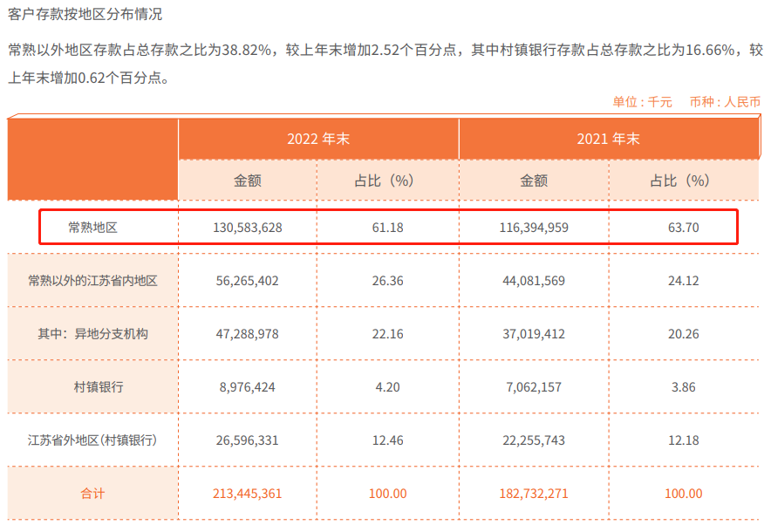Click the percentage 20.26
The height and width of the screenshot is (532, 771).
(683, 334)
